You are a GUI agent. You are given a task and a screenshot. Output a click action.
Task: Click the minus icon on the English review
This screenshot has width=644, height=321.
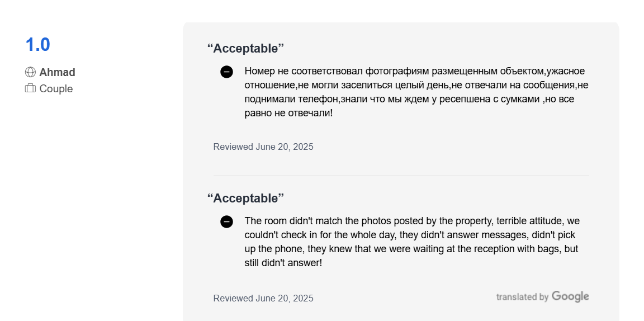(x=227, y=222)
